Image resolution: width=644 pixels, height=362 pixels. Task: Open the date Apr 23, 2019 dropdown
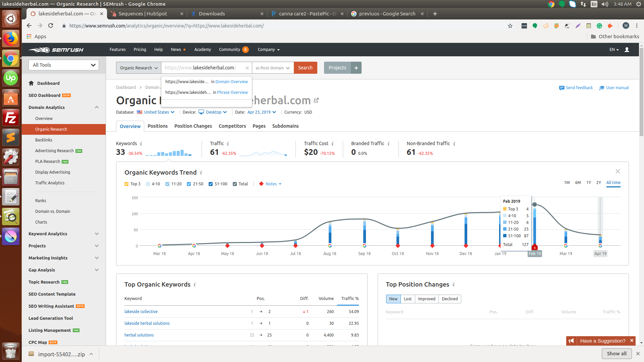pos(262,112)
